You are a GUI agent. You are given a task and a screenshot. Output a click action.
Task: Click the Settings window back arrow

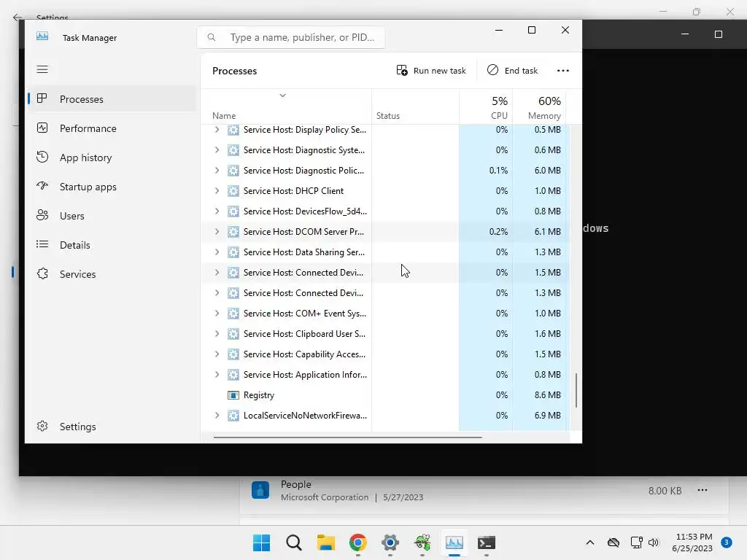[x=18, y=17]
